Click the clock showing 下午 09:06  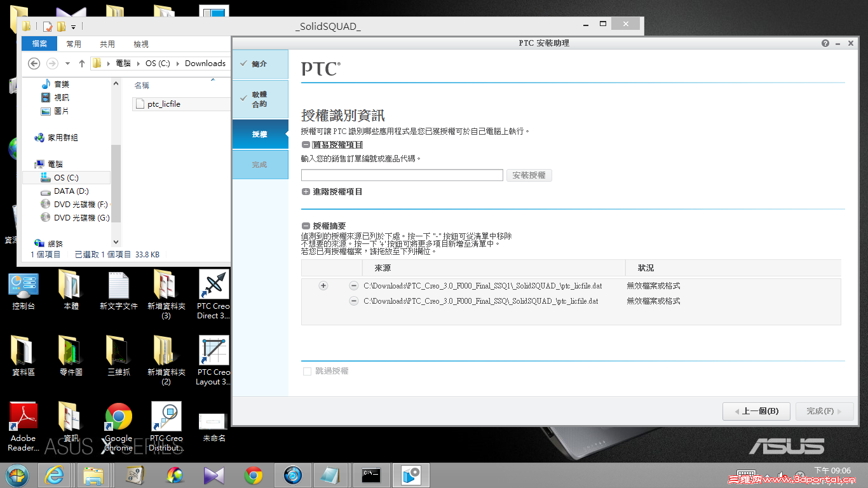pos(832,471)
